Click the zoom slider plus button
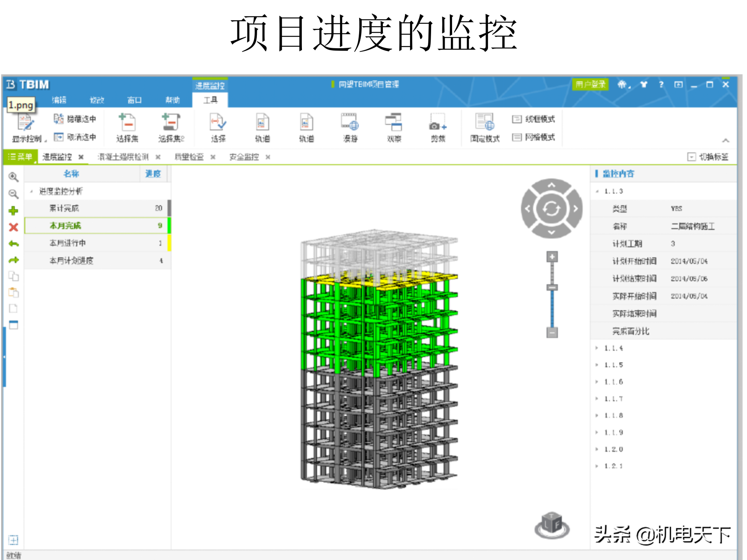Image resolution: width=747 pixels, height=560 pixels. [552, 257]
